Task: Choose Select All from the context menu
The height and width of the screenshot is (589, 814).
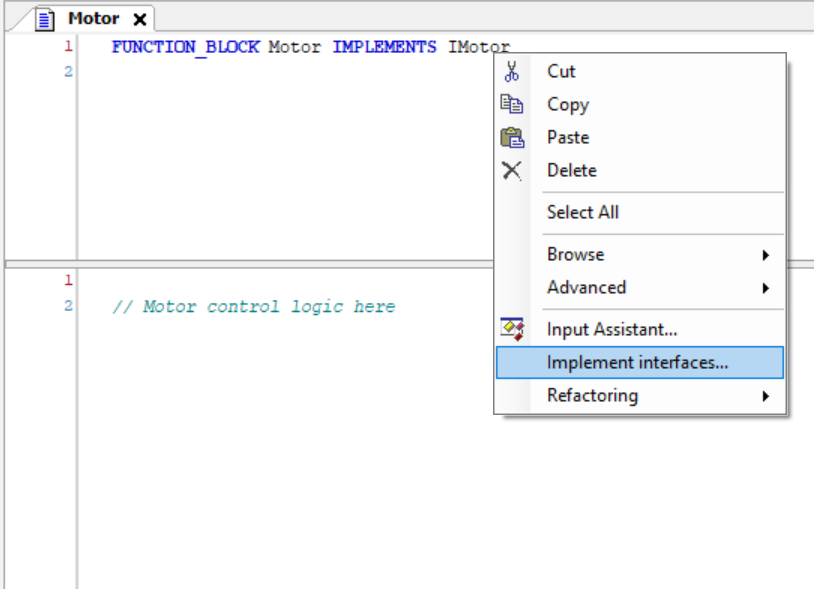Action: pyautogui.click(x=640, y=212)
